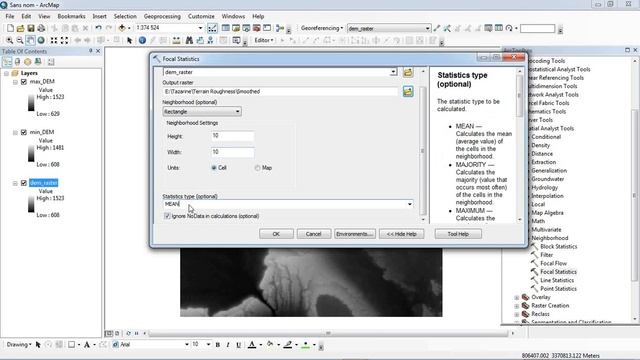640x360 pixels.
Task: Open Block Statistics tool in ArcToolbox
Action: (x=558, y=247)
